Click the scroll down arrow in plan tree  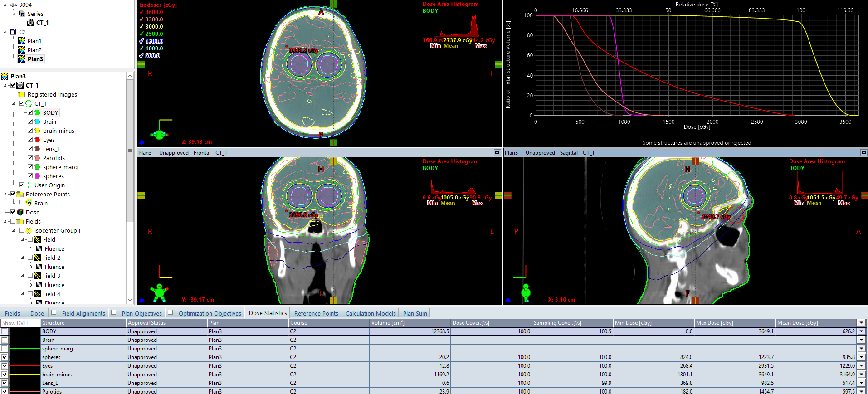130,300
